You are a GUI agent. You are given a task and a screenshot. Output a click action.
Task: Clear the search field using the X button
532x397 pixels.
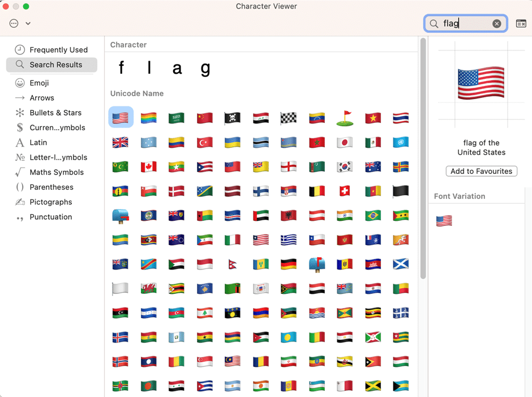(x=496, y=23)
